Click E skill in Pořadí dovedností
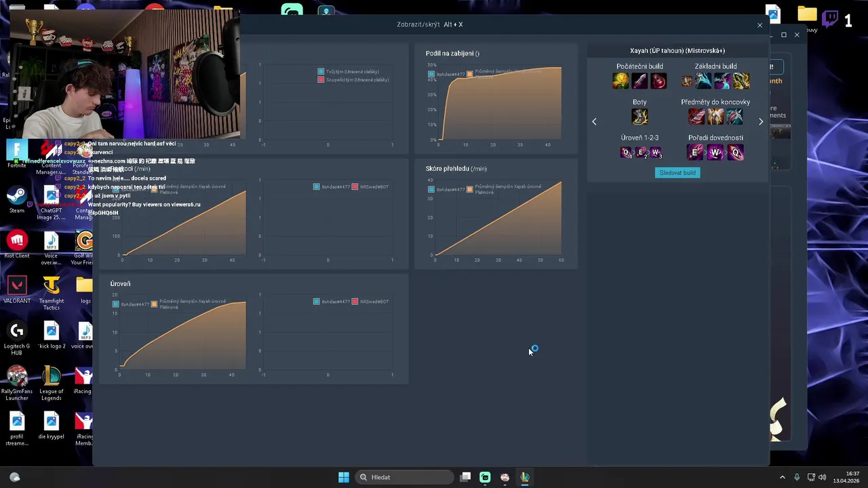Viewport: 868px width, 488px height. pos(695,152)
